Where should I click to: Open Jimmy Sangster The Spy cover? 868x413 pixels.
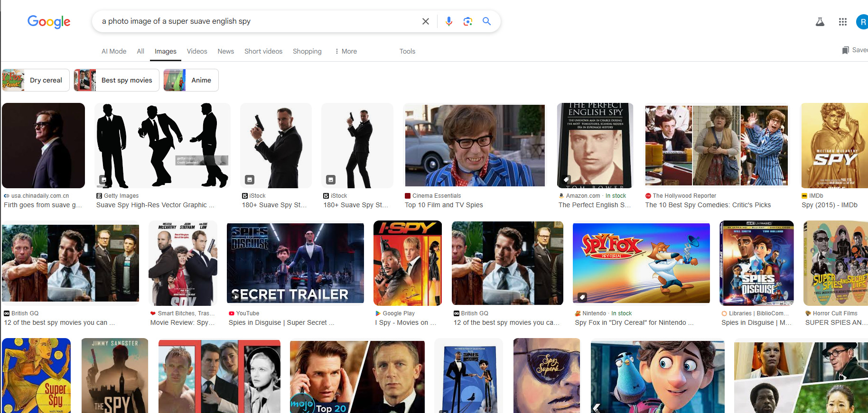pyautogui.click(x=115, y=376)
